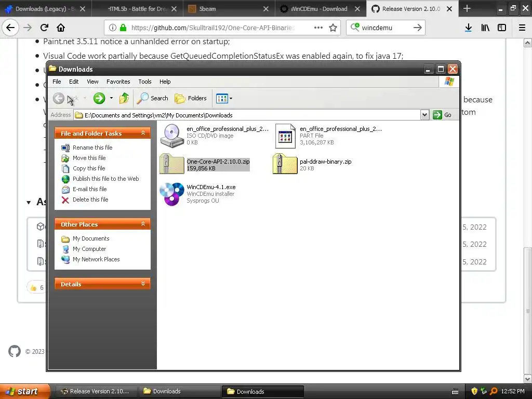532x399 pixels.
Task: Click the red X delete icon
Action: pyautogui.click(x=65, y=200)
